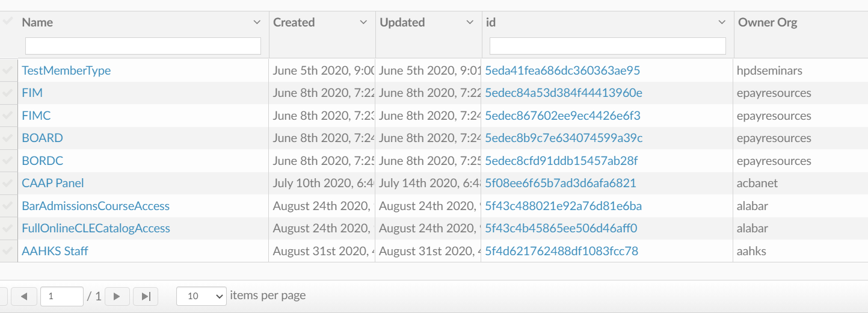Open the Name column menu chevron
This screenshot has height=313, width=868.
click(x=257, y=22)
